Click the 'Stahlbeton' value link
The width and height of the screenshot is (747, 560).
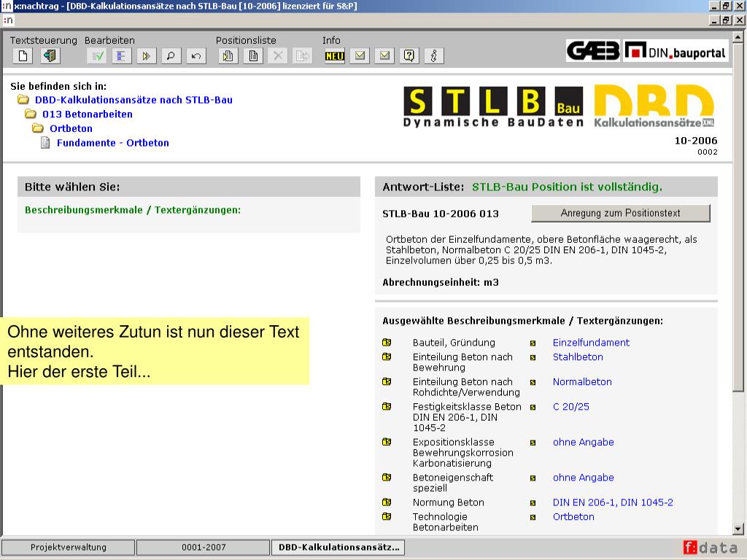[578, 357]
